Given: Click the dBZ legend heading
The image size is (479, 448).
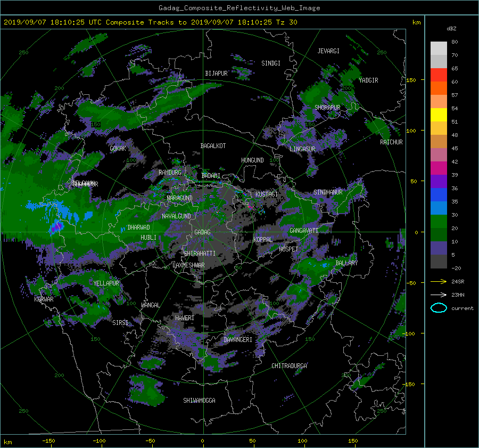Looking at the screenshot, I should 451,29.
